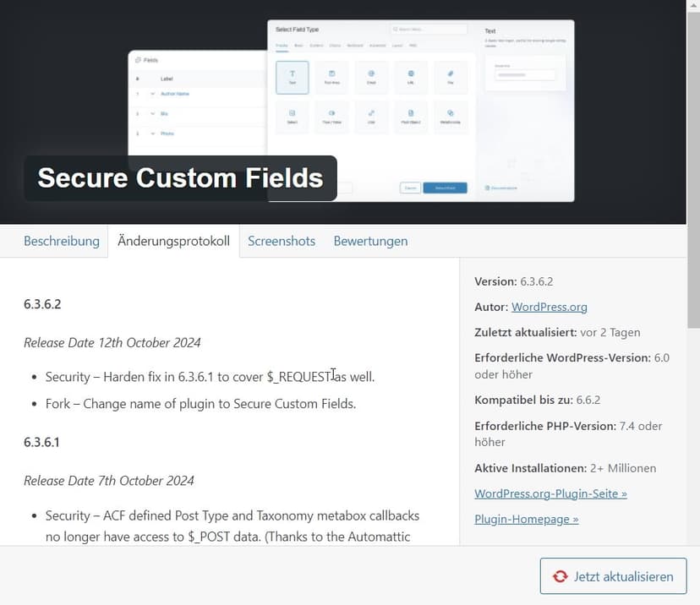Click Kompatibel bis zu: 6.6.2 line
700x605 pixels.
pos(537,400)
